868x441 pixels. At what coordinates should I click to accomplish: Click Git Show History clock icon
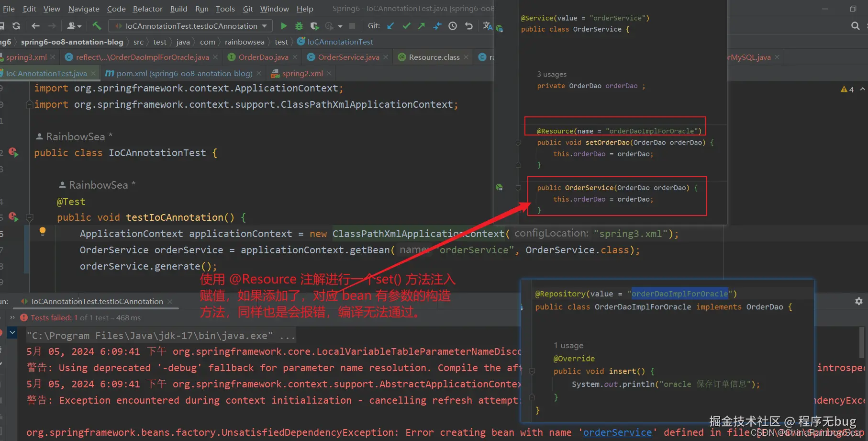453,26
